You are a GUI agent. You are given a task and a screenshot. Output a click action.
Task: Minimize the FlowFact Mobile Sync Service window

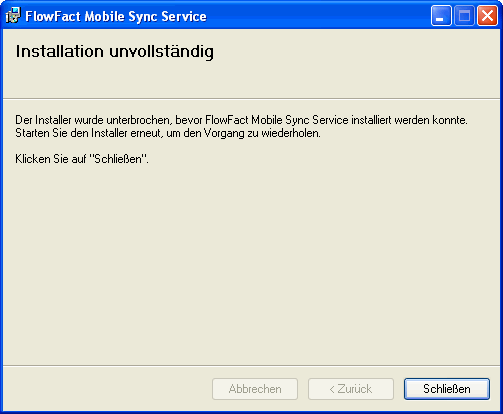click(441, 15)
